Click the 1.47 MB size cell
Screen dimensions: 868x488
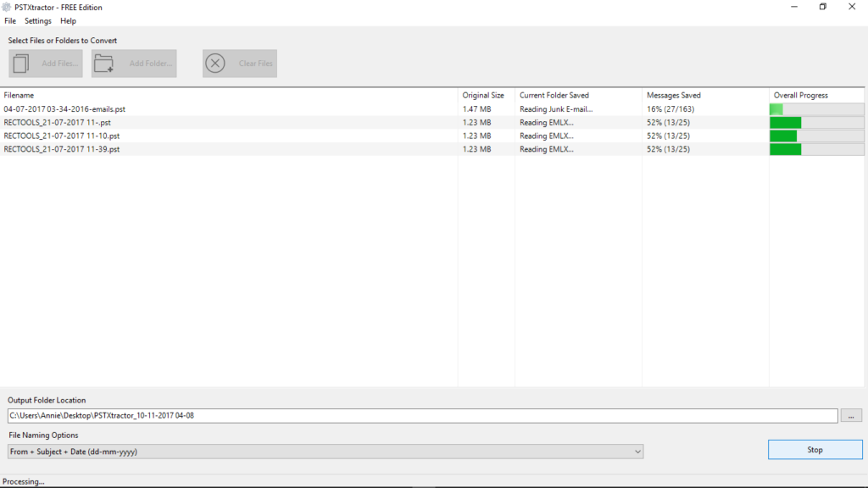476,109
